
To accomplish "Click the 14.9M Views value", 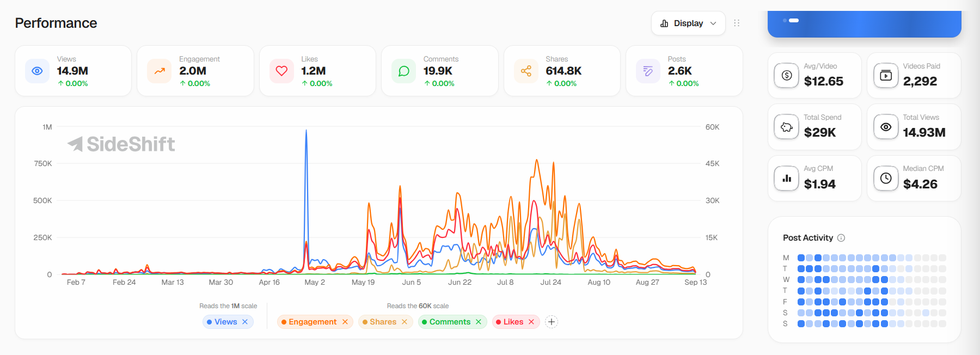I will coord(72,71).
